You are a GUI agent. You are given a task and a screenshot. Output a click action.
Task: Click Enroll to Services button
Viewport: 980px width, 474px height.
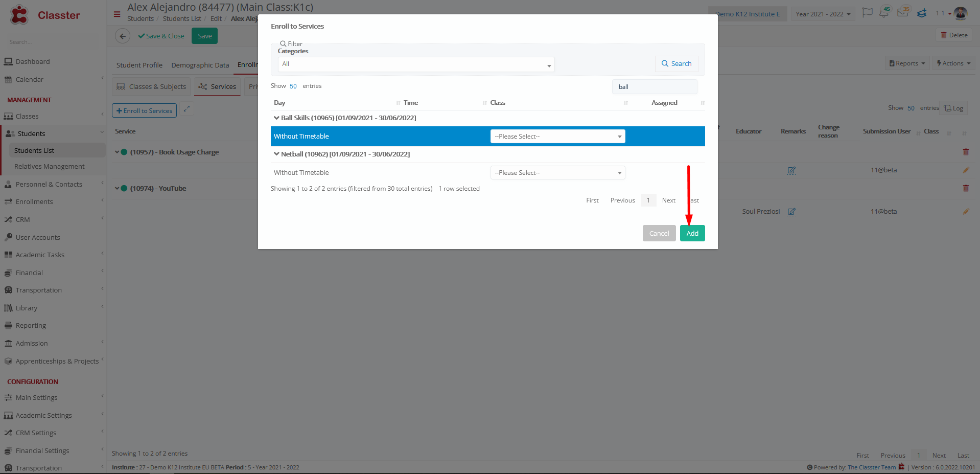(x=144, y=110)
